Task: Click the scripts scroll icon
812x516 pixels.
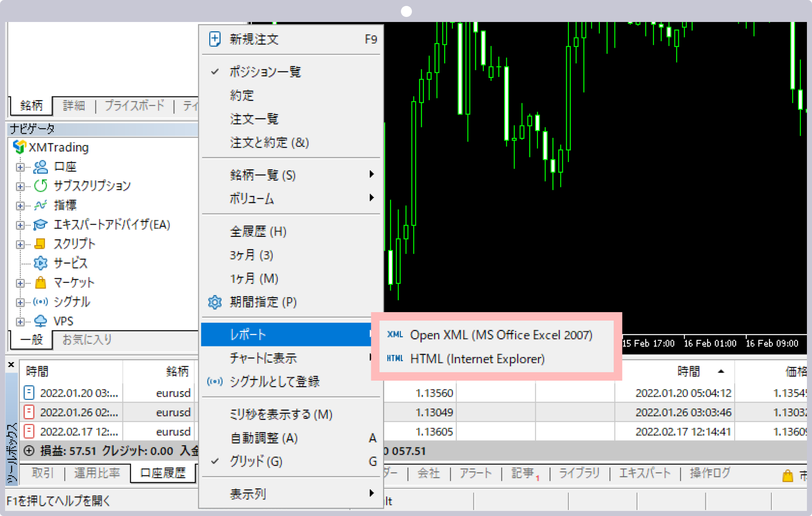Action: [40, 244]
